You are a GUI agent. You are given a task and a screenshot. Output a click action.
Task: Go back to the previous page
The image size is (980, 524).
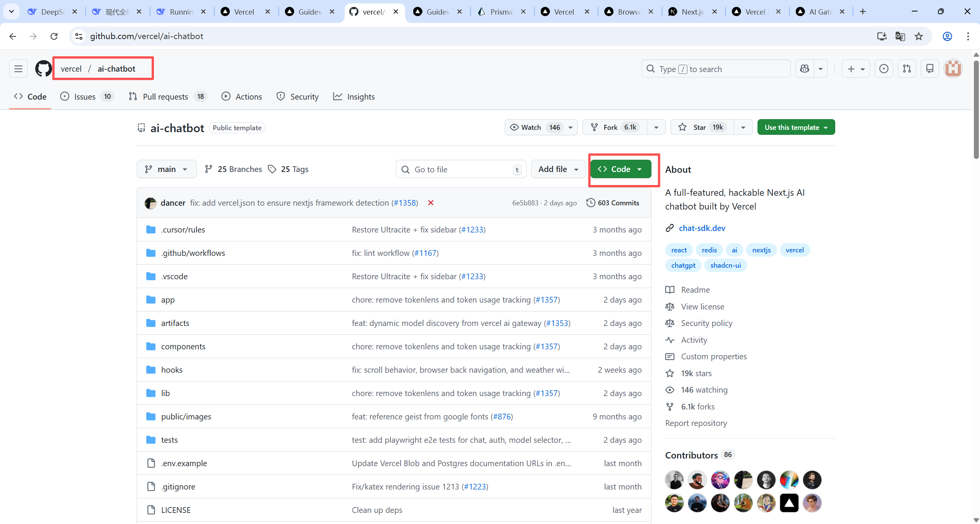click(13, 36)
